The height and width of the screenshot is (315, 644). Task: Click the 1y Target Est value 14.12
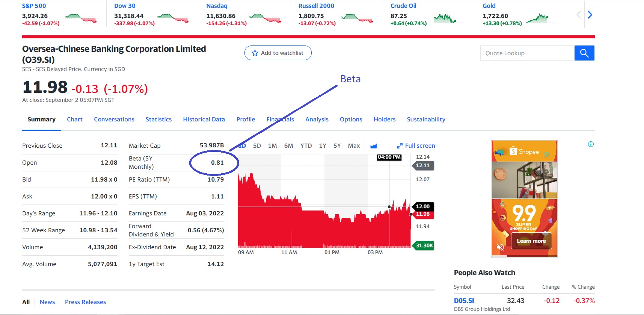point(216,264)
